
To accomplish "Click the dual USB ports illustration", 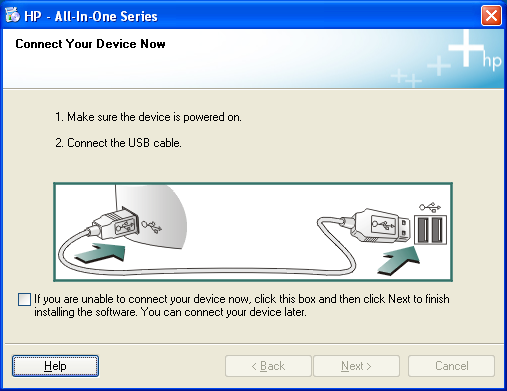I will (x=430, y=230).
